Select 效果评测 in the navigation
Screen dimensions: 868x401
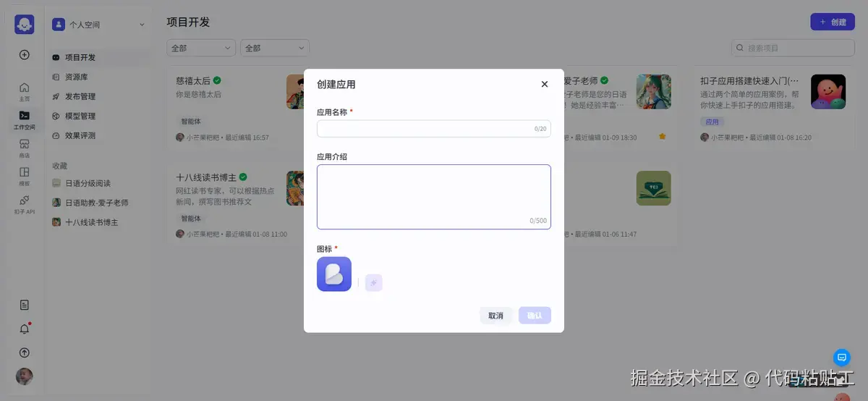click(x=99, y=135)
